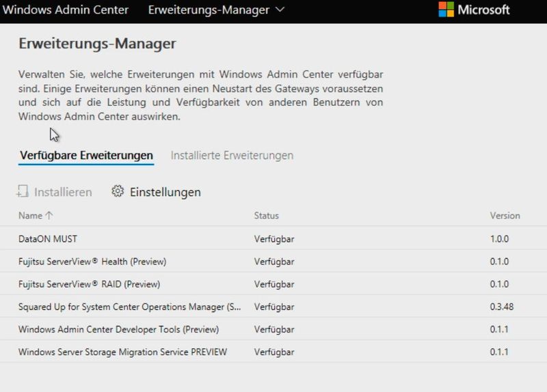Click Verfügbar status for ServerView Health
Viewport: 547px width, 392px height.
coord(274,262)
